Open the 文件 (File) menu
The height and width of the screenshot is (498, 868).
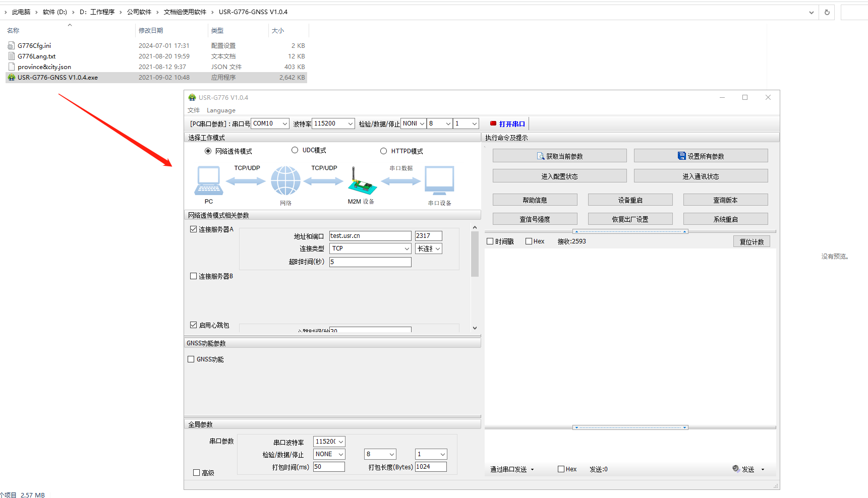tap(194, 110)
